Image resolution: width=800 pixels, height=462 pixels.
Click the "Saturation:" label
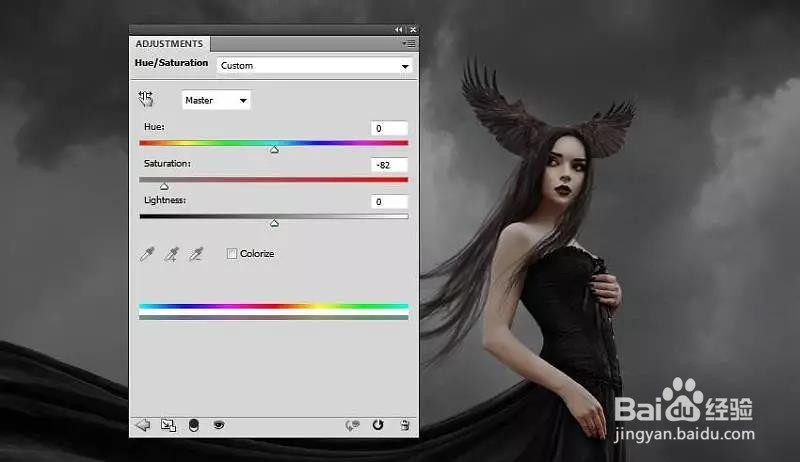[167, 164]
